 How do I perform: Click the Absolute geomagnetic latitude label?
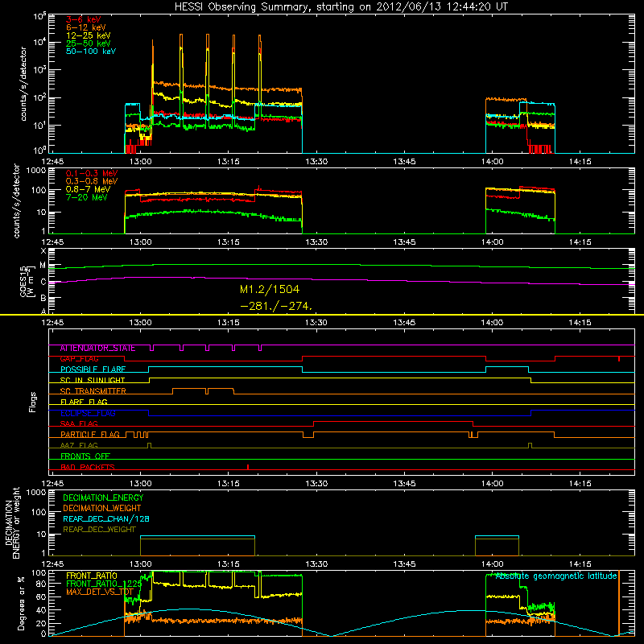coord(556,576)
